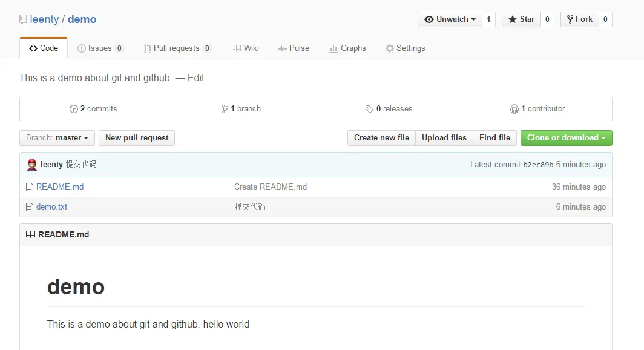Click the watchers count 1
The height and width of the screenshot is (350, 644).
click(489, 19)
